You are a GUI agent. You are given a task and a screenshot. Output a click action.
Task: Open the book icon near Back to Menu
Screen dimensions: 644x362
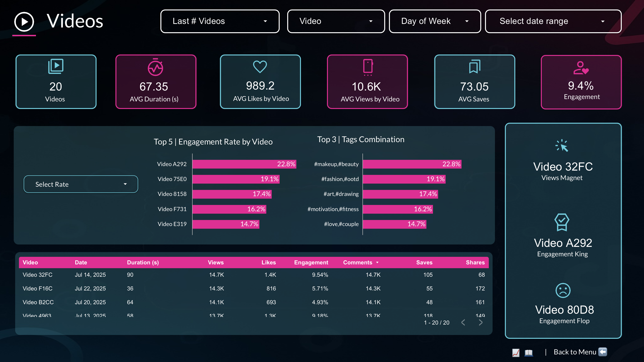coord(529,353)
